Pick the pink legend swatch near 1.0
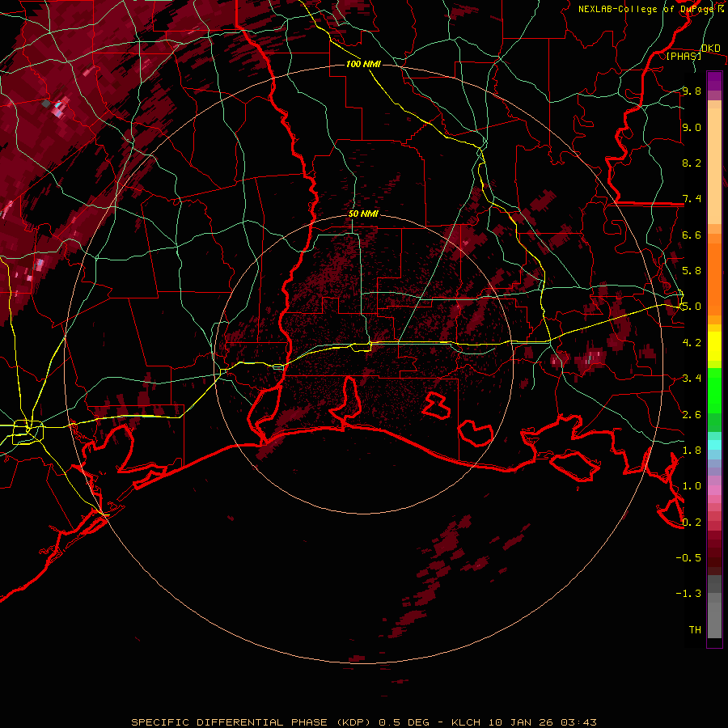The width and height of the screenshot is (728, 728). click(x=714, y=490)
